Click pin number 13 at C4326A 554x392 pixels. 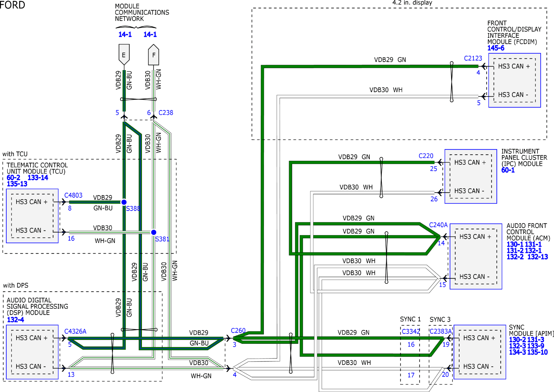click(71, 375)
